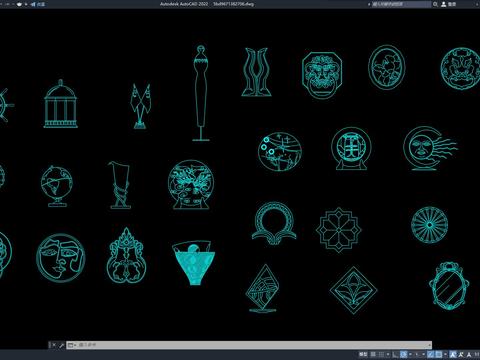Expand the quick access toolbar dropdown arrow

26,4
